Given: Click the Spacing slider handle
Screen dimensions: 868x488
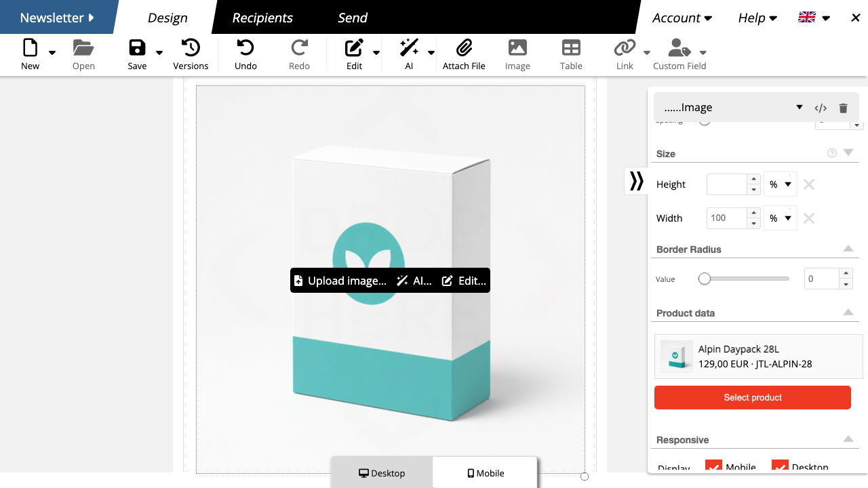Looking at the screenshot, I should point(705,123).
